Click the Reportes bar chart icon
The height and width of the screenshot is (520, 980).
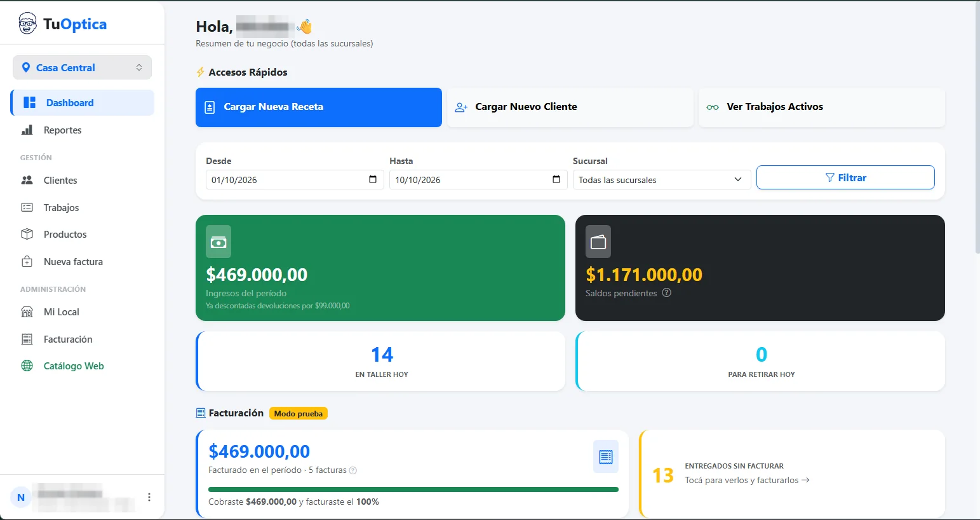click(27, 130)
